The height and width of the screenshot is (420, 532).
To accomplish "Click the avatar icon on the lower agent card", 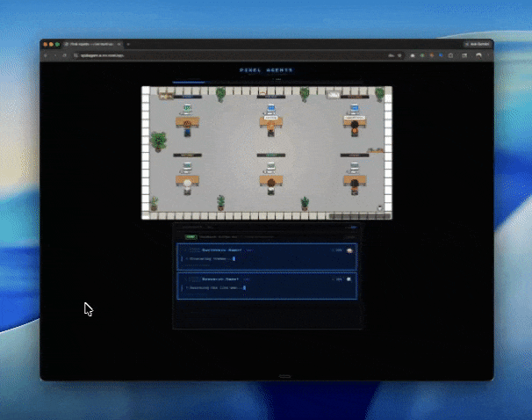I will pyautogui.click(x=349, y=279).
